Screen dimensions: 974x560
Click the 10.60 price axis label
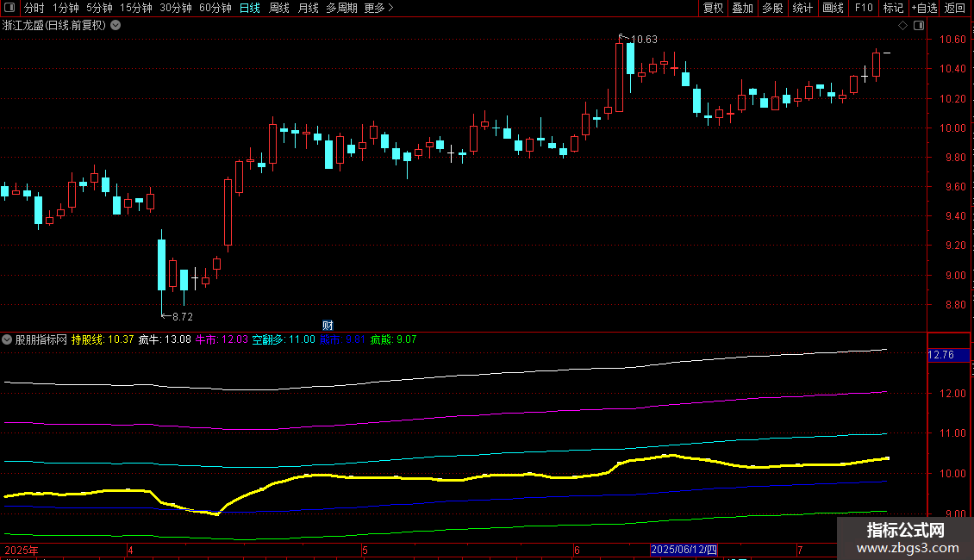tap(952, 40)
